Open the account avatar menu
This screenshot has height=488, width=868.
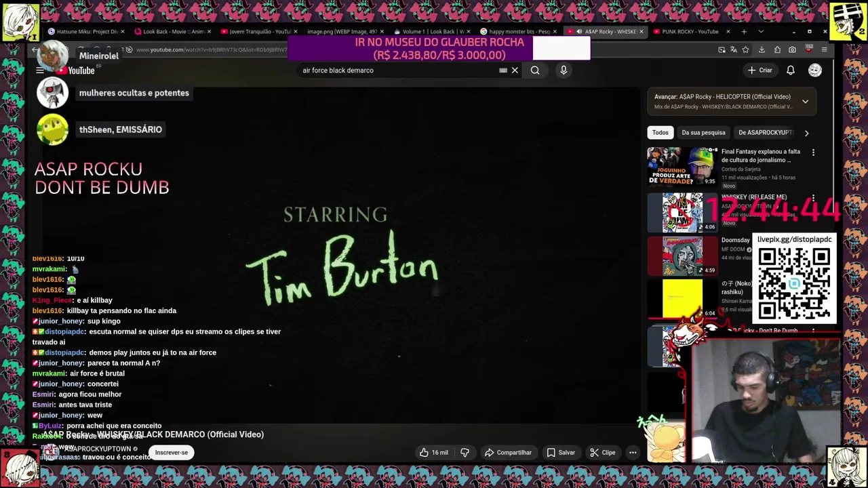click(815, 70)
